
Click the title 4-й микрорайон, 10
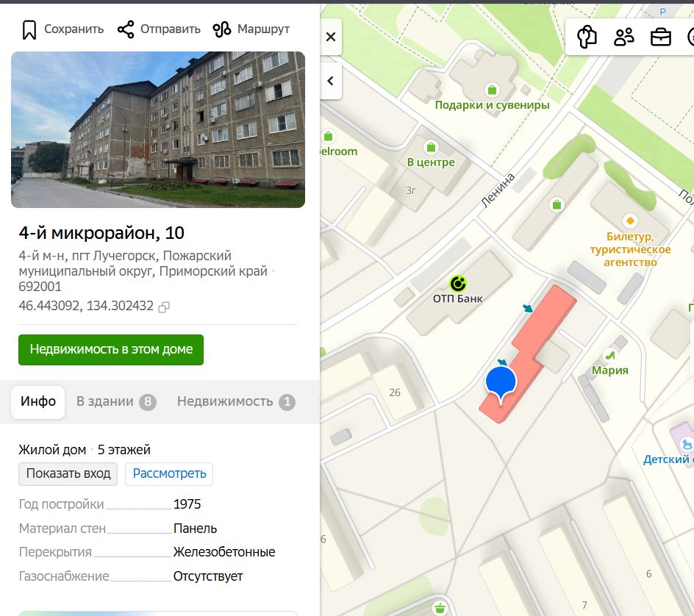101,233
